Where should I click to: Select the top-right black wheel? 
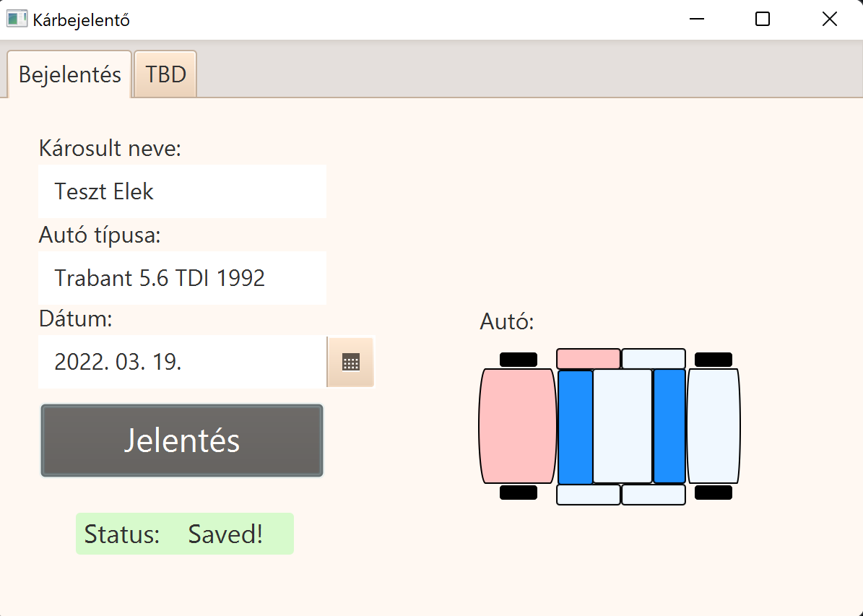714,360
